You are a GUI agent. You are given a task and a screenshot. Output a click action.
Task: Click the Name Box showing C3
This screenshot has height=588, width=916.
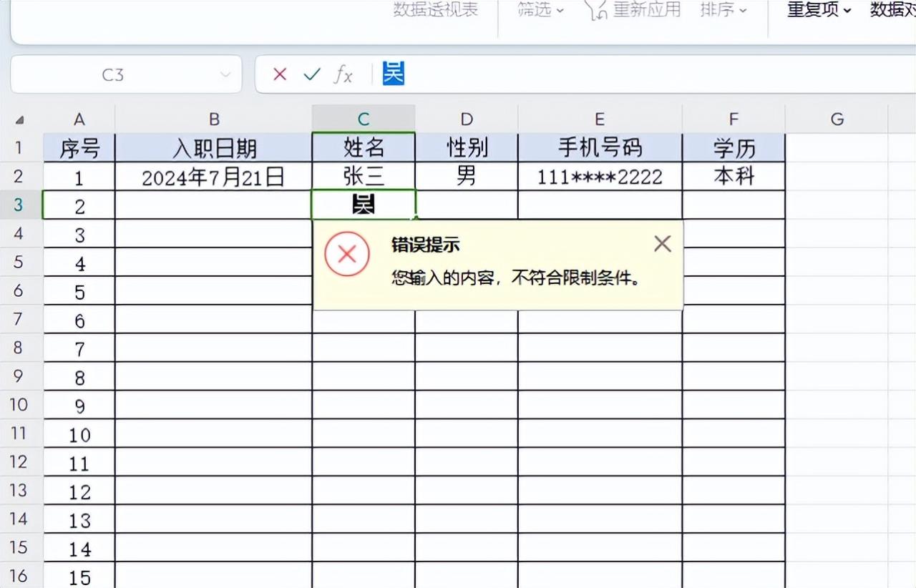coord(113,74)
